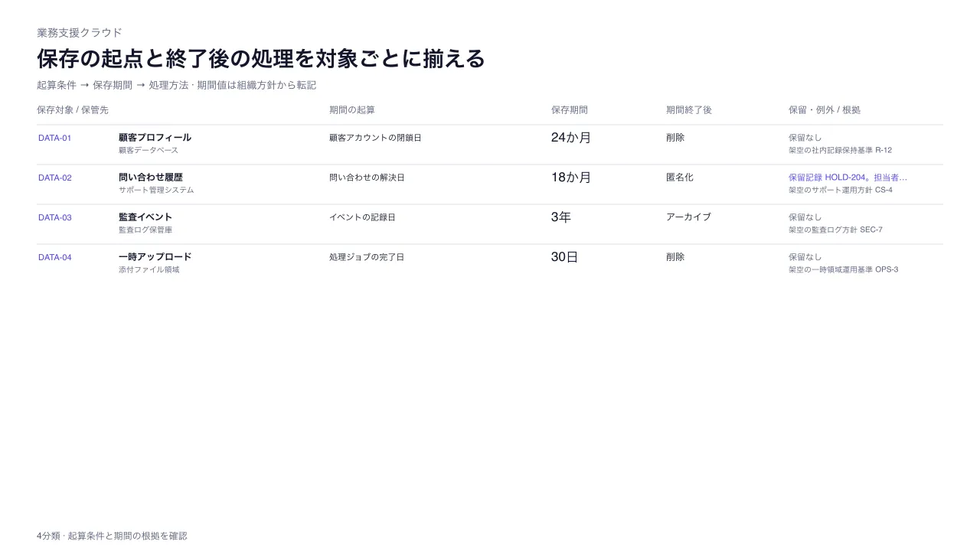Click the 匿名化 cell
Screen dimensions: 980x551
point(680,178)
